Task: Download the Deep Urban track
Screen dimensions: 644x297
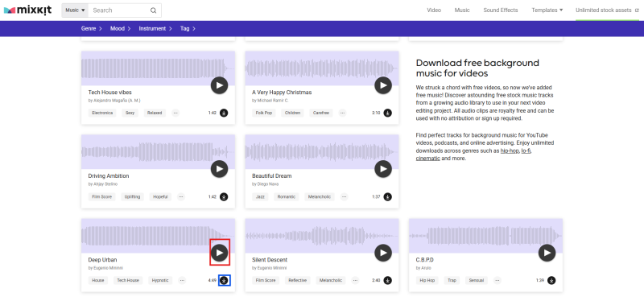Action: pyautogui.click(x=224, y=280)
